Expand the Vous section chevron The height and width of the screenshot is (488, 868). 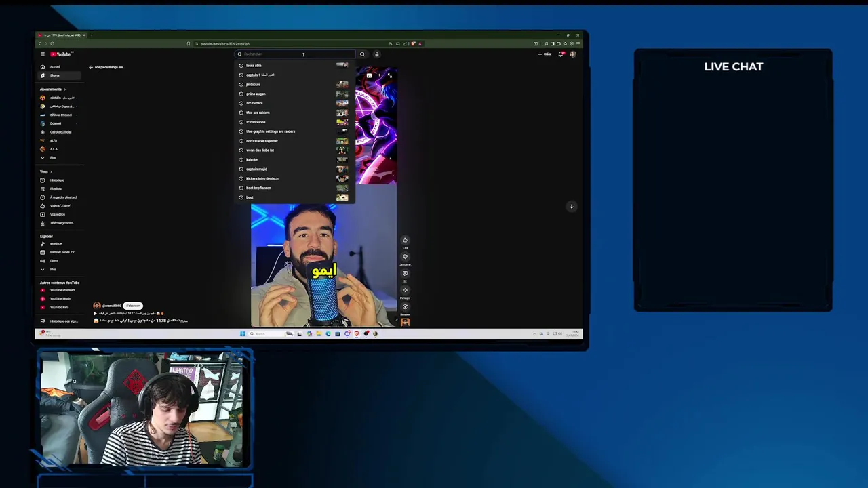pyautogui.click(x=50, y=171)
